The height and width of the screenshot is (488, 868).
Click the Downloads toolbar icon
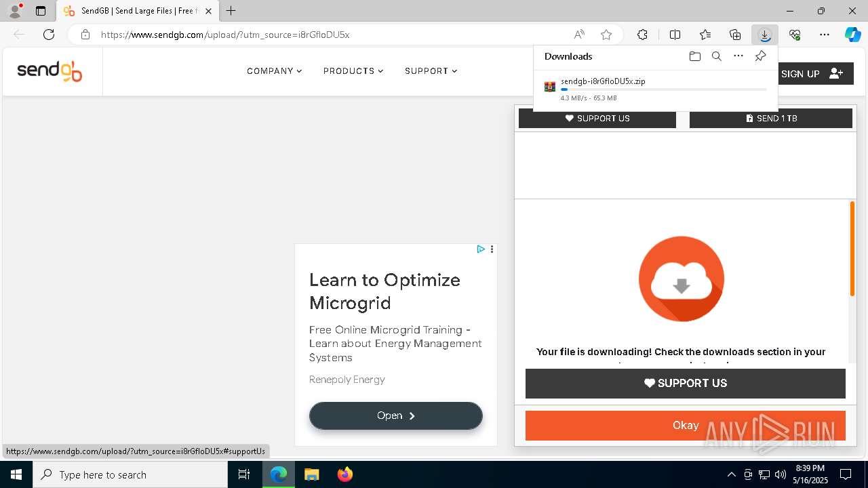point(765,35)
